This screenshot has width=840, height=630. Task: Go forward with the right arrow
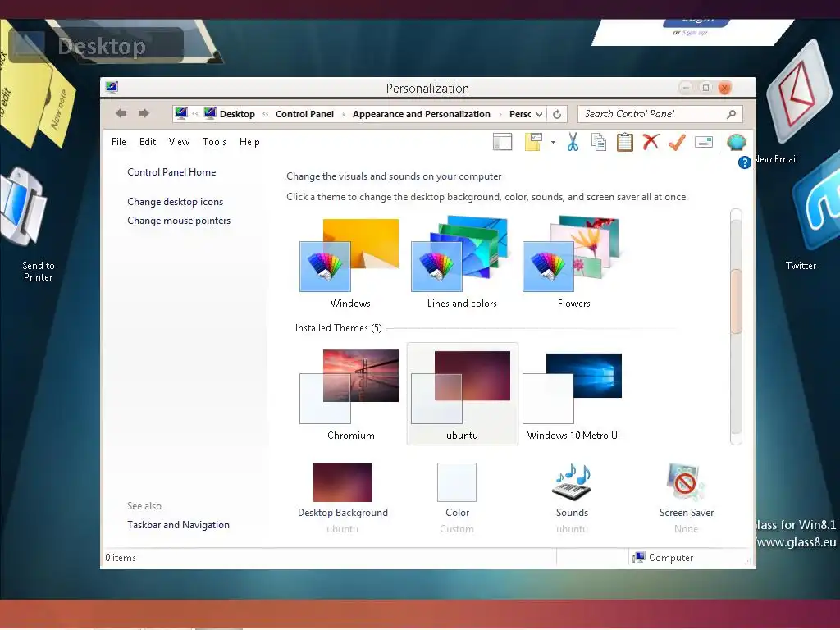tap(144, 113)
